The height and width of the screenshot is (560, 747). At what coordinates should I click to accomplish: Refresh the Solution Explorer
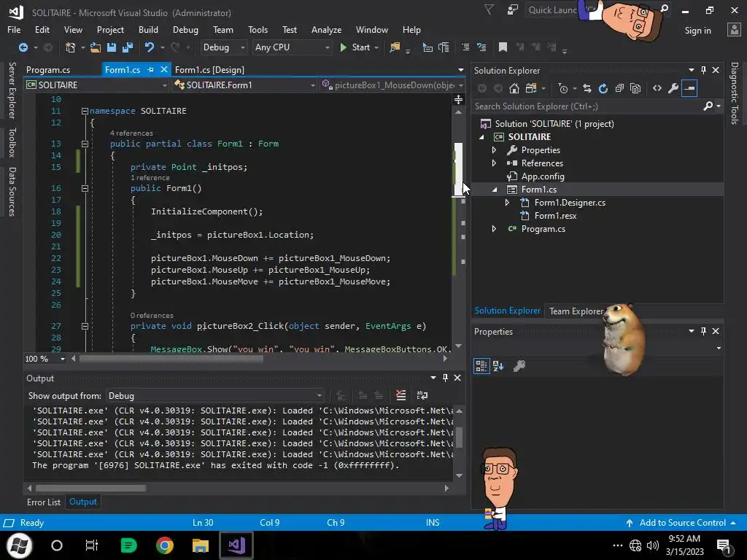pos(603,88)
